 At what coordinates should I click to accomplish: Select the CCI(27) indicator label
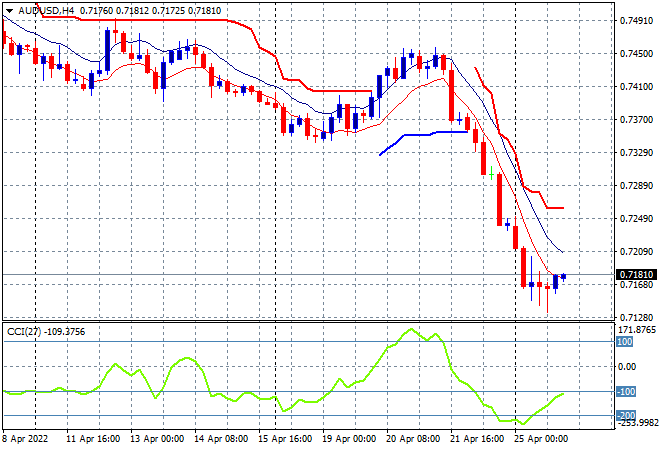[x=22, y=329]
